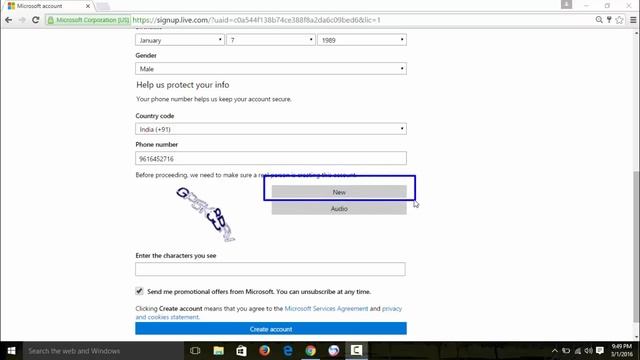Switch to Audio captcha
The image size is (640, 360).
pos(339,209)
